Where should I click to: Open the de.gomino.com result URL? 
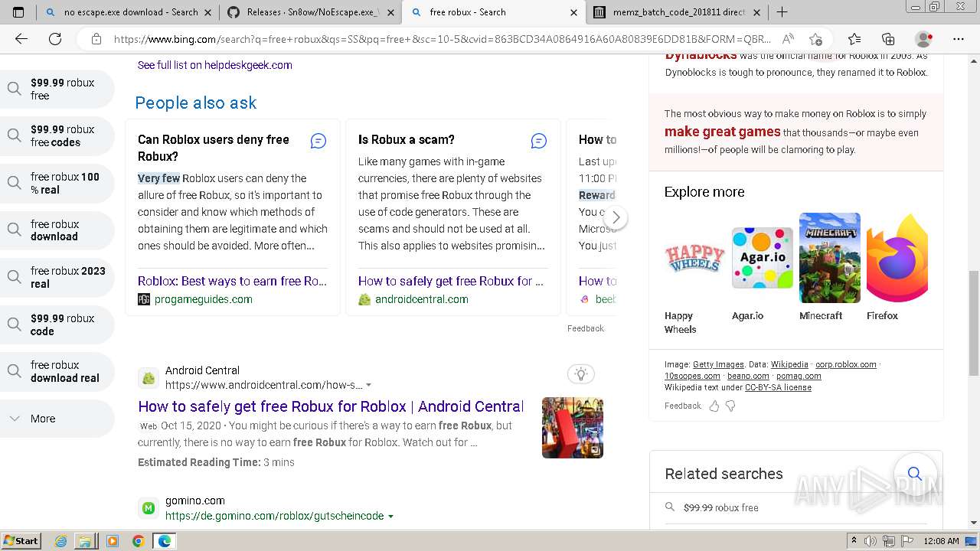274,516
